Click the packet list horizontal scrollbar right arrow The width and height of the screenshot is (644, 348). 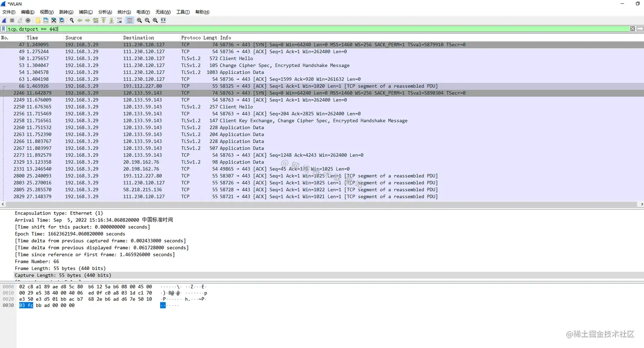[641, 204]
